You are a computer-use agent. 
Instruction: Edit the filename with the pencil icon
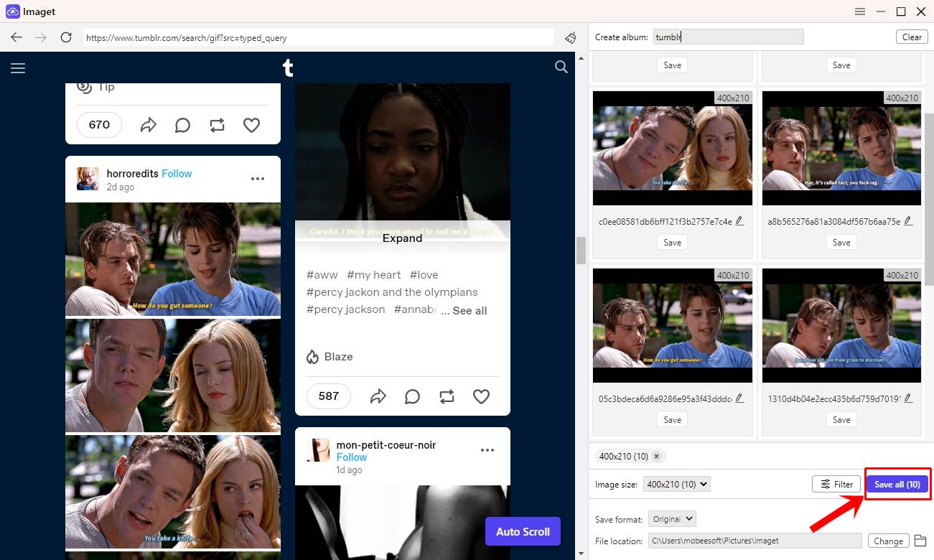[x=740, y=220]
